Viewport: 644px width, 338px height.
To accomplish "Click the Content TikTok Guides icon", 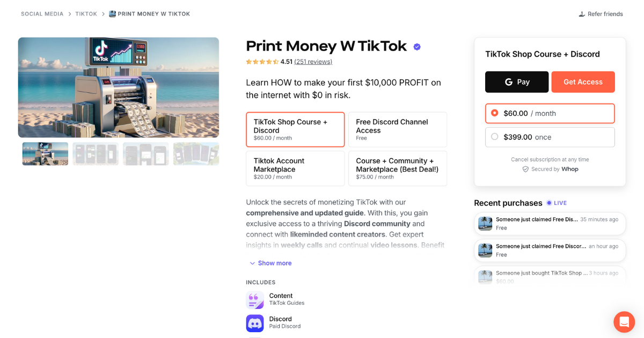I will pyautogui.click(x=254, y=299).
